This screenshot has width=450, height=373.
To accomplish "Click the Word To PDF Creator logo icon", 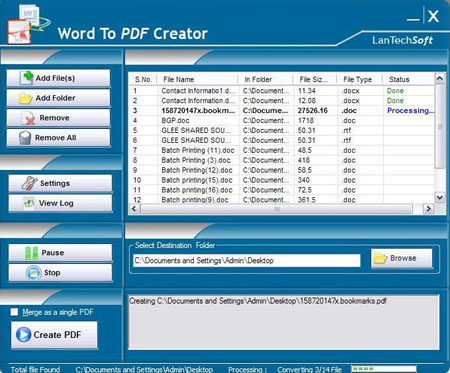I will coord(28,24).
